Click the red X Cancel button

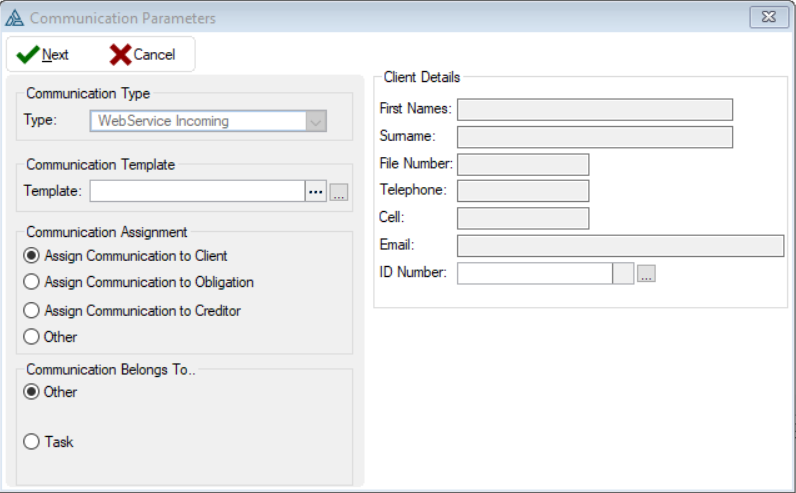pyautogui.click(x=142, y=55)
